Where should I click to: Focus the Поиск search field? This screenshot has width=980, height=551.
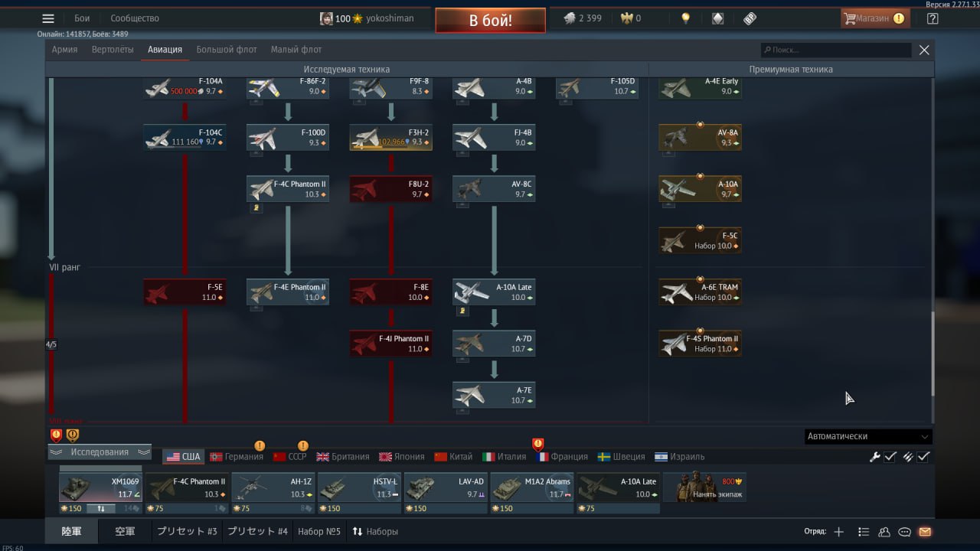[836, 50]
